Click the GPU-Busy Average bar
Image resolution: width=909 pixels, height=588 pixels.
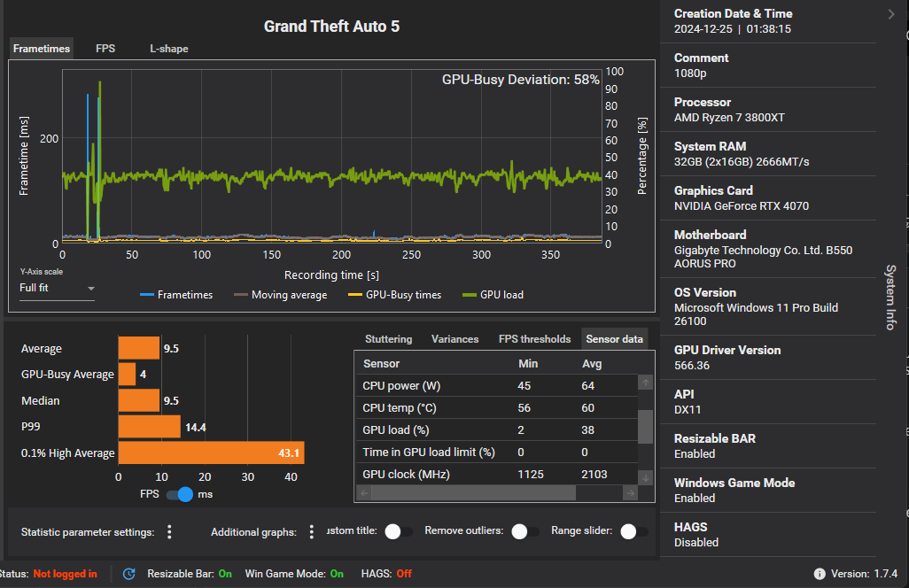click(127, 375)
